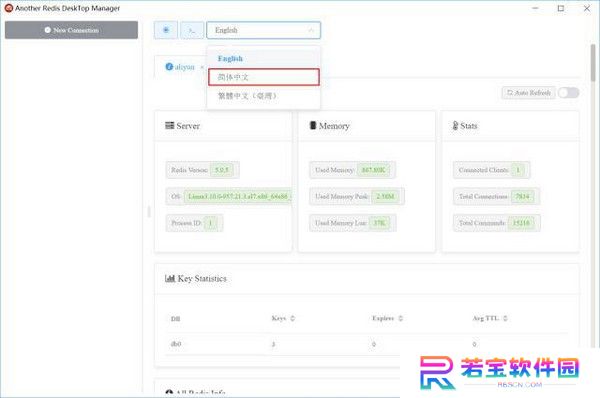This screenshot has width=600, height=398.
Task: Open the command log console button
Action: (x=192, y=30)
